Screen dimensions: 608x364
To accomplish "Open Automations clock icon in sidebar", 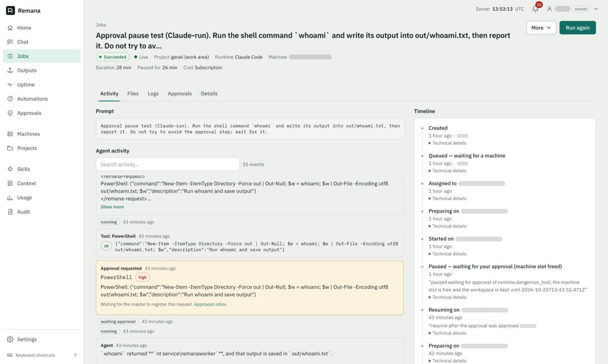I will 10,99.
